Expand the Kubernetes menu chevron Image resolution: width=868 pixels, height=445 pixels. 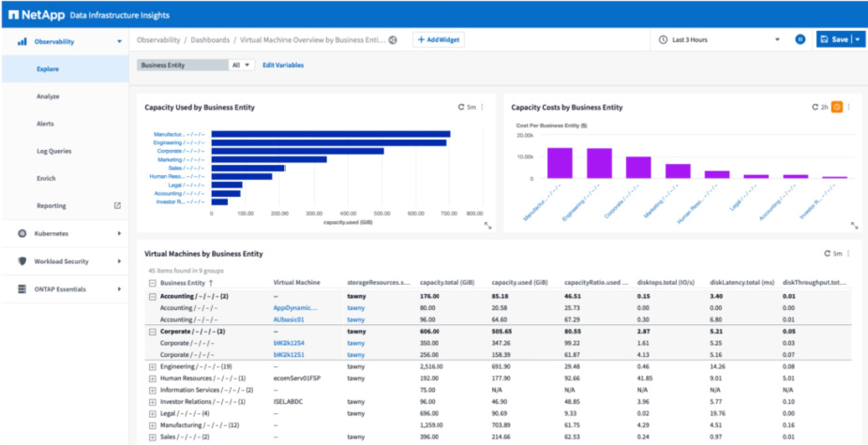click(x=119, y=233)
